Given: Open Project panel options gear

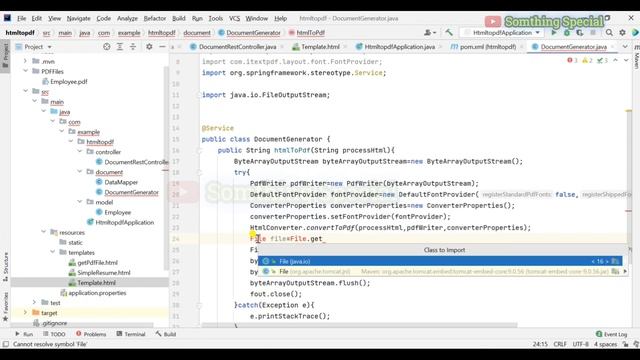Looking at the screenshot, I should click(x=149, y=47).
